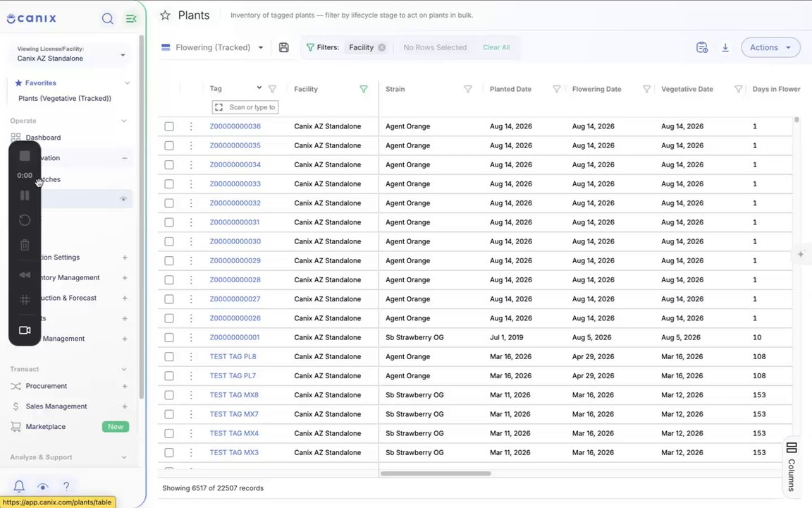
Task: Click Clear All filters link
Action: (496, 48)
